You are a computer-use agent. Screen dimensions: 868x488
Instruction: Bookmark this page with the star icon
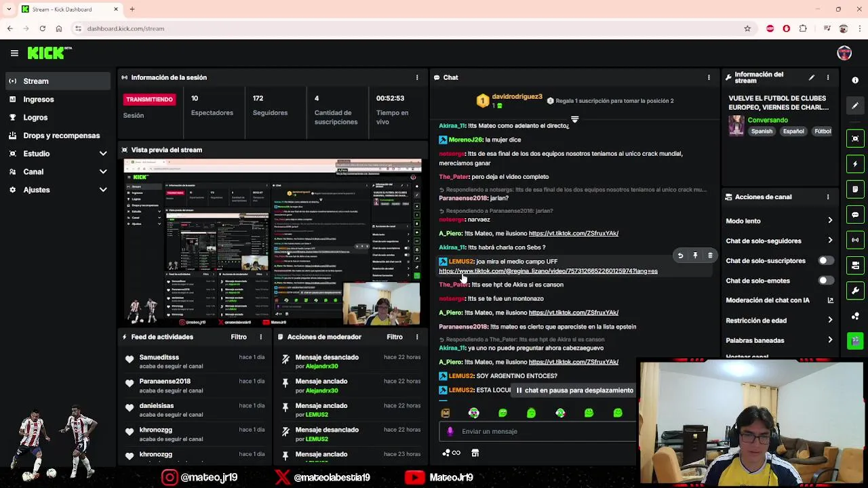point(747,28)
